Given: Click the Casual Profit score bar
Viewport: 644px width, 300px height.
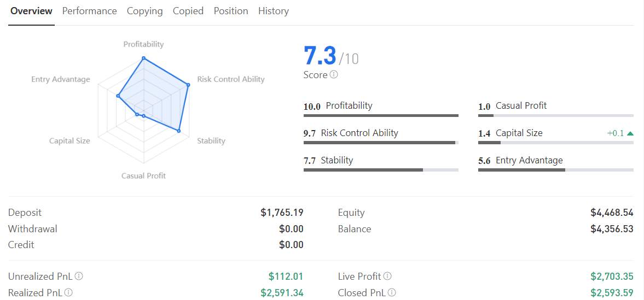Looking at the screenshot, I should coord(555,115).
